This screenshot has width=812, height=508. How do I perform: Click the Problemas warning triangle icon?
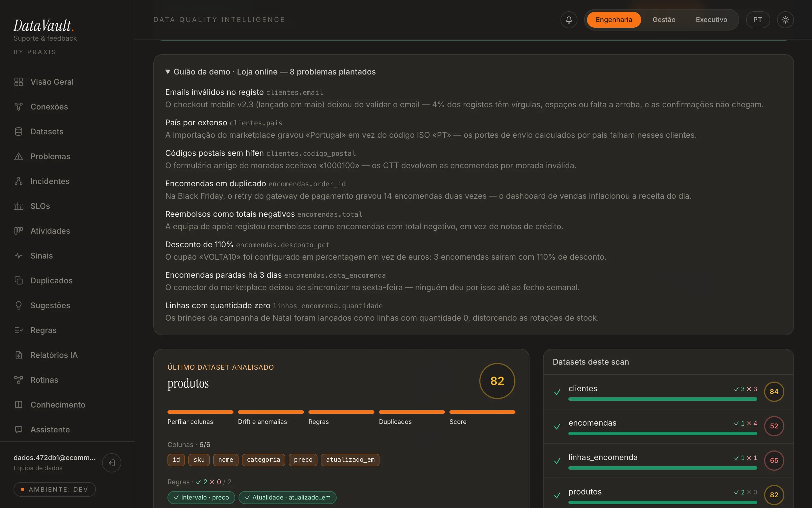(18, 157)
